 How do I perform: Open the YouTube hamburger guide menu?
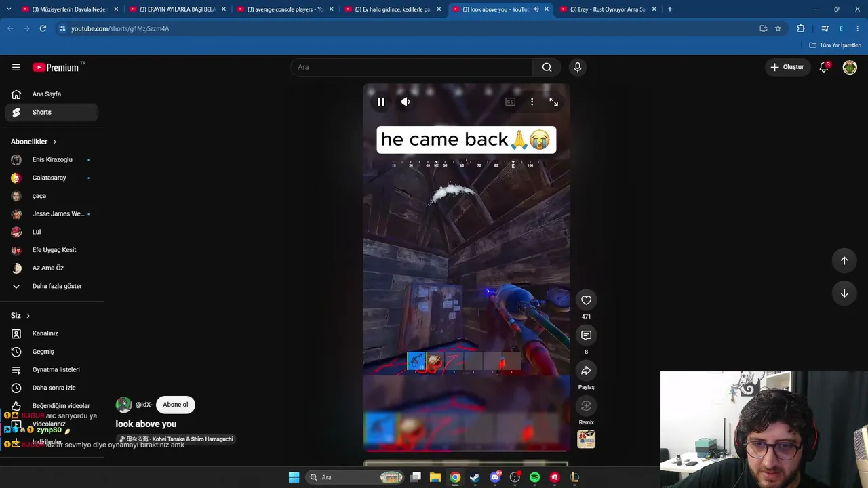pyautogui.click(x=16, y=67)
